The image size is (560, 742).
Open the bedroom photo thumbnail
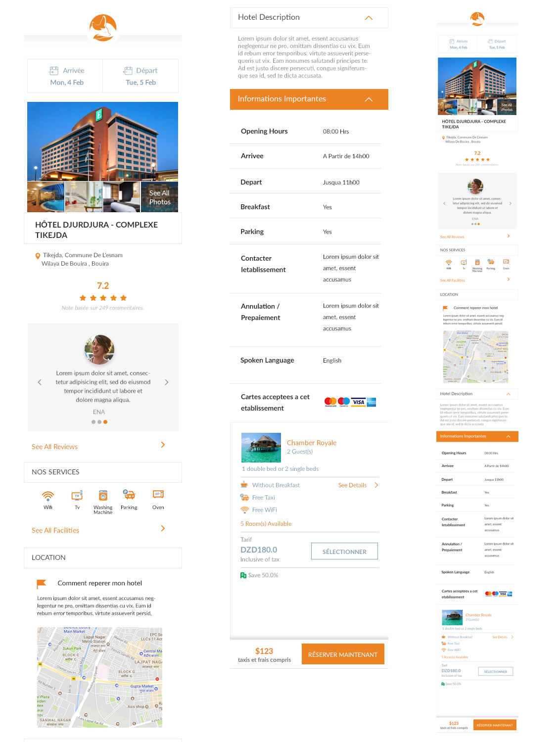click(122, 197)
